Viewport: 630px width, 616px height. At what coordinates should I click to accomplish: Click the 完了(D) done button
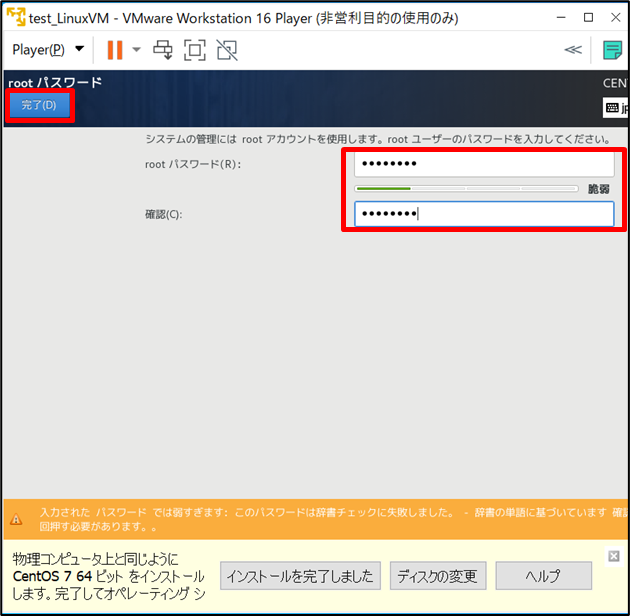click(39, 105)
